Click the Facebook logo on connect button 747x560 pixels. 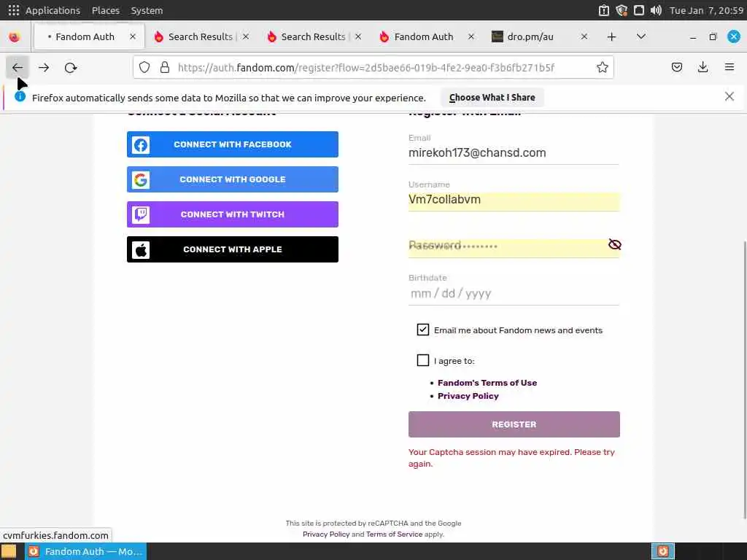pos(141,145)
